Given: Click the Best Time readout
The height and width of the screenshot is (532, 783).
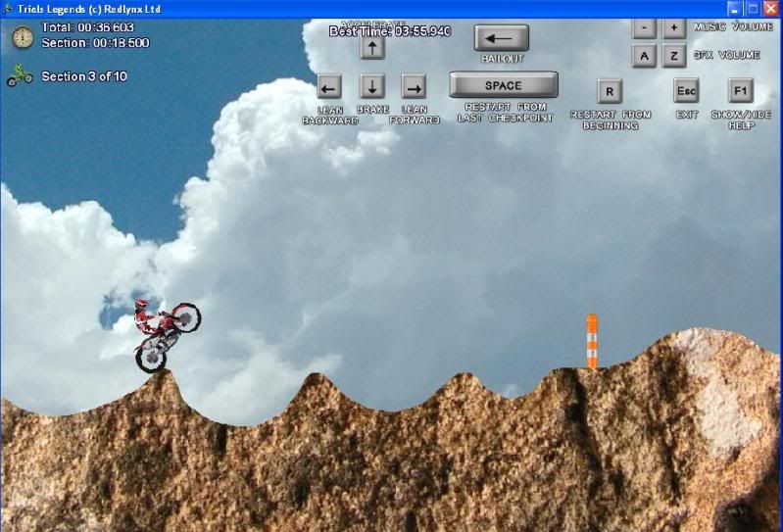Looking at the screenshot, I should [390, 31].
